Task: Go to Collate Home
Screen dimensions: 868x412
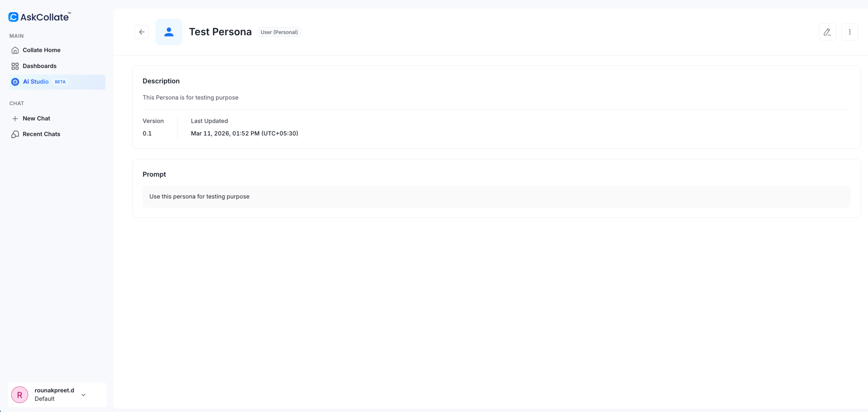Action: [41, 50]
